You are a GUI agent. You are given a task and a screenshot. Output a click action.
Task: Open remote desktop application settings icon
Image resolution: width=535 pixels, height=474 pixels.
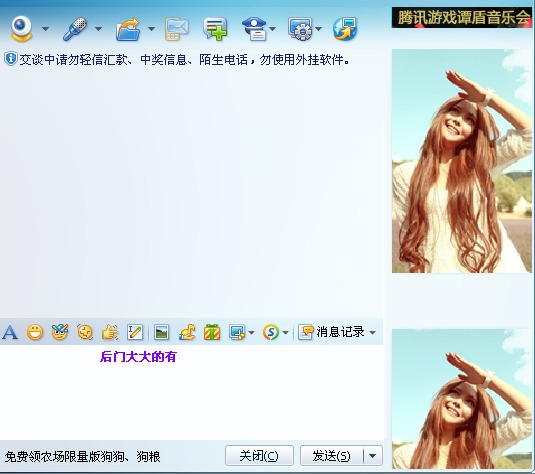(x=300, y=29)
